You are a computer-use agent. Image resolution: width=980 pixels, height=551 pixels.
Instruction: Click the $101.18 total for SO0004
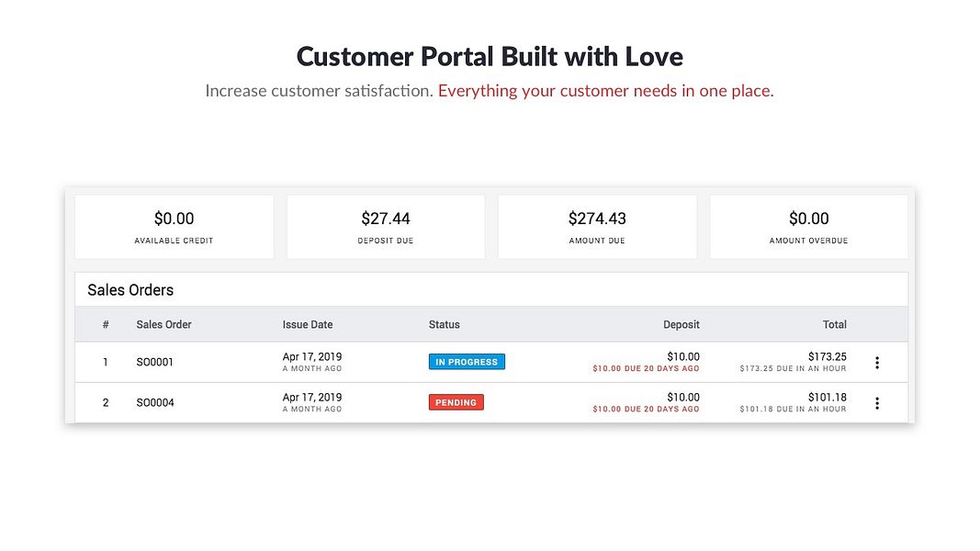coord(828,398)
